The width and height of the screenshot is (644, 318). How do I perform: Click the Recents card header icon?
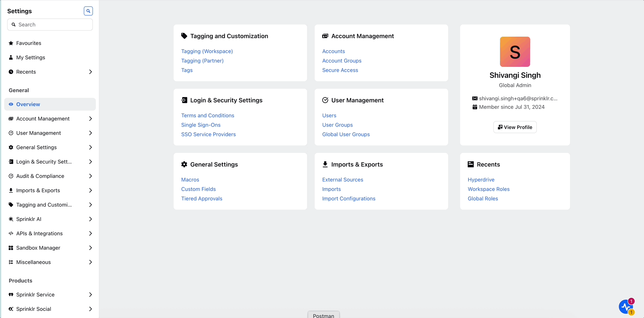tap(471, 164)
